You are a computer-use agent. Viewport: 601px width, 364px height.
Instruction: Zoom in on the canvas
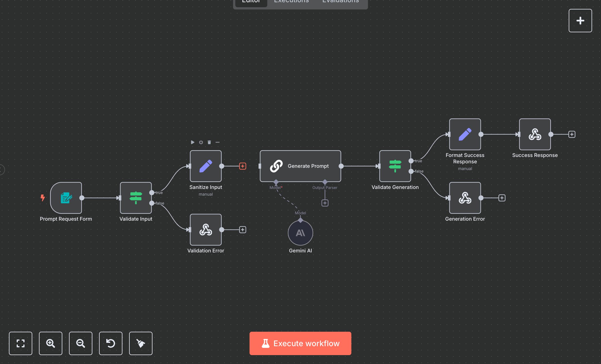click(50, 343)
